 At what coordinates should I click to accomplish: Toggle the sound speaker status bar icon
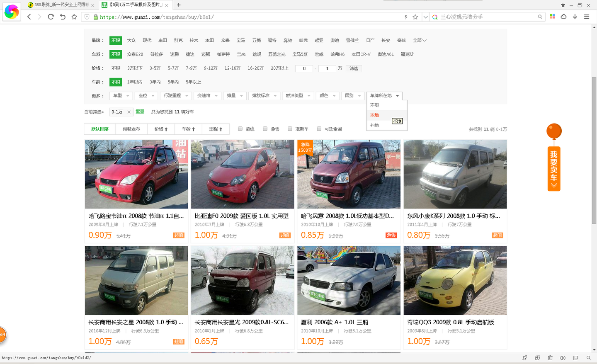[563, 358]
